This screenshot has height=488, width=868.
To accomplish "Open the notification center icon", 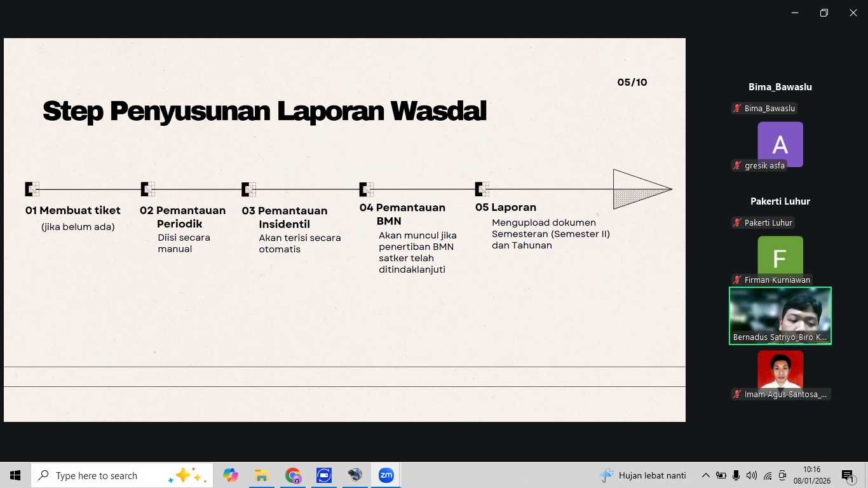I will pyautogui.click(x=848, y=475).
